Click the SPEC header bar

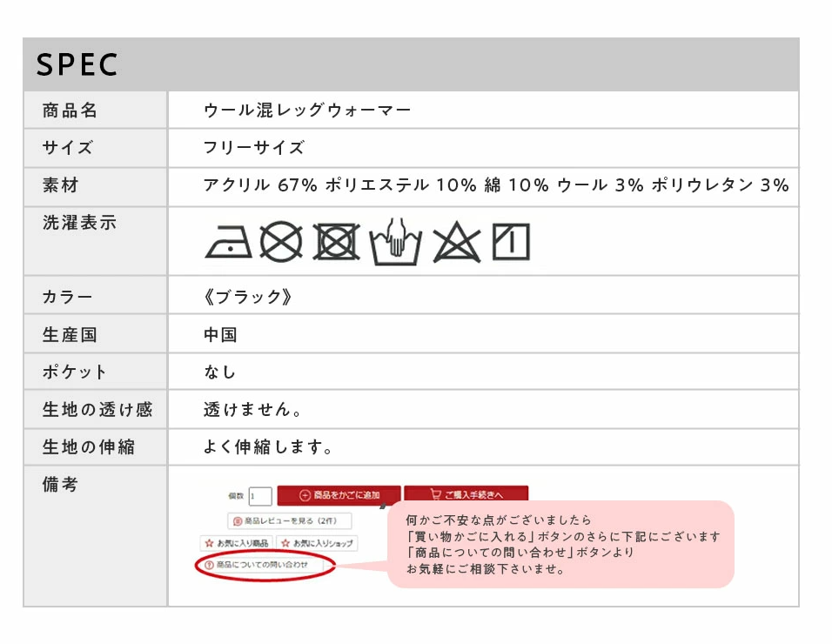[x=411, y=65]
